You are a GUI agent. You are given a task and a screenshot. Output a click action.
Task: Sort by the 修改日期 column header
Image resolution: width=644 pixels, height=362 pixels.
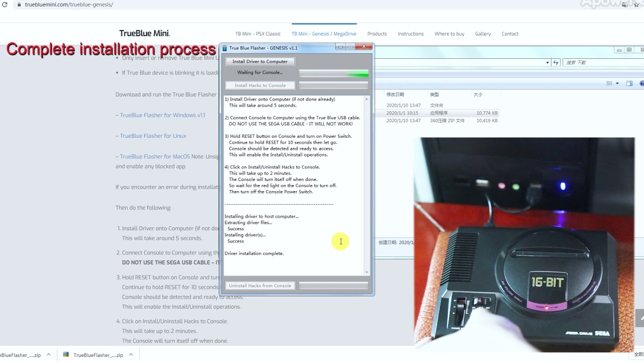[395, 95]
